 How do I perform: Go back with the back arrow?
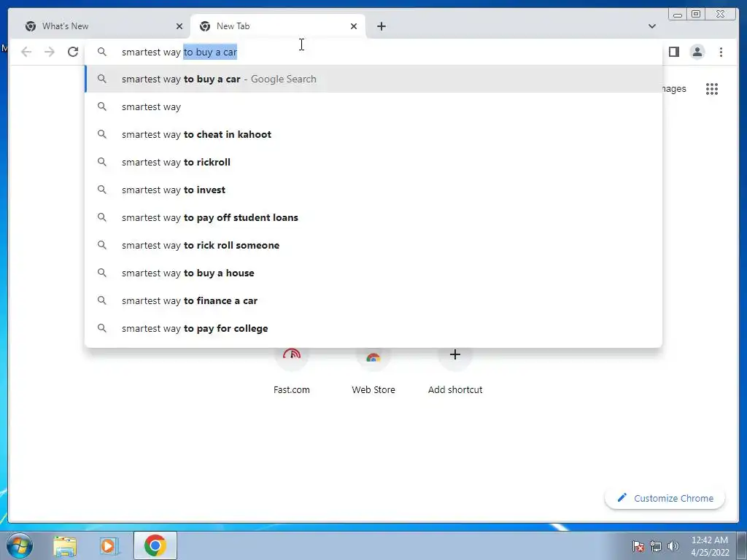point(26,52)
